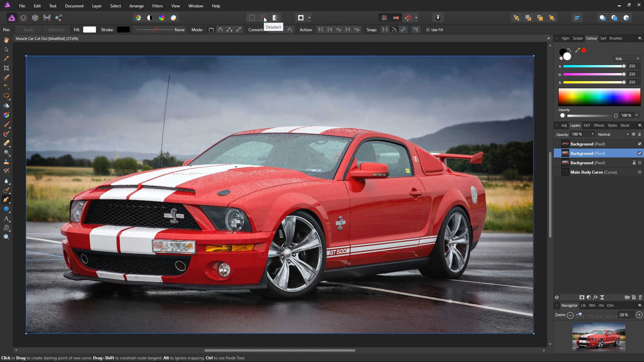
Task: Click the Delete Layer trash icon
Action: (x=640, y=297)
